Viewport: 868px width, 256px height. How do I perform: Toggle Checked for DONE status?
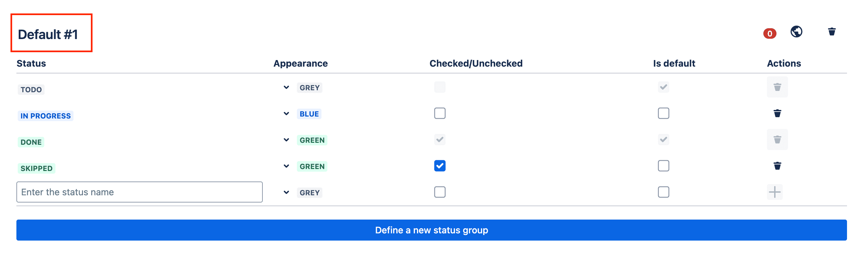tap(440, 139)
